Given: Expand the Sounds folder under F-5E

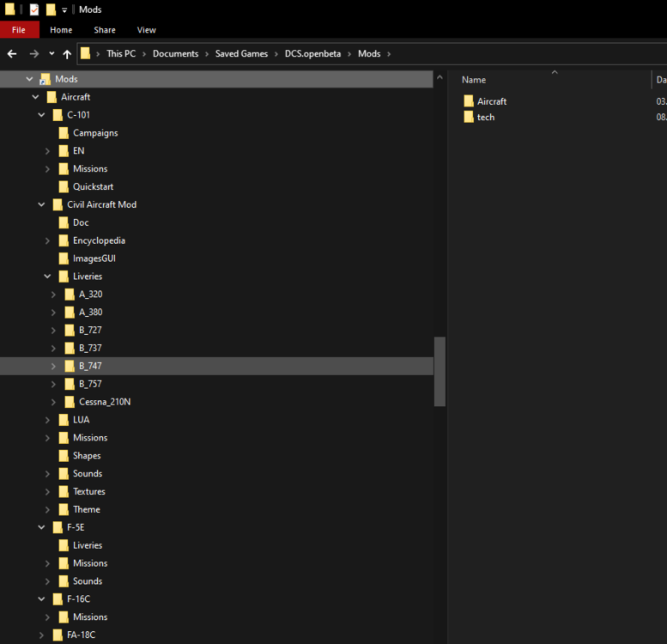Looking at the screenshot, I should click(47, 581).
